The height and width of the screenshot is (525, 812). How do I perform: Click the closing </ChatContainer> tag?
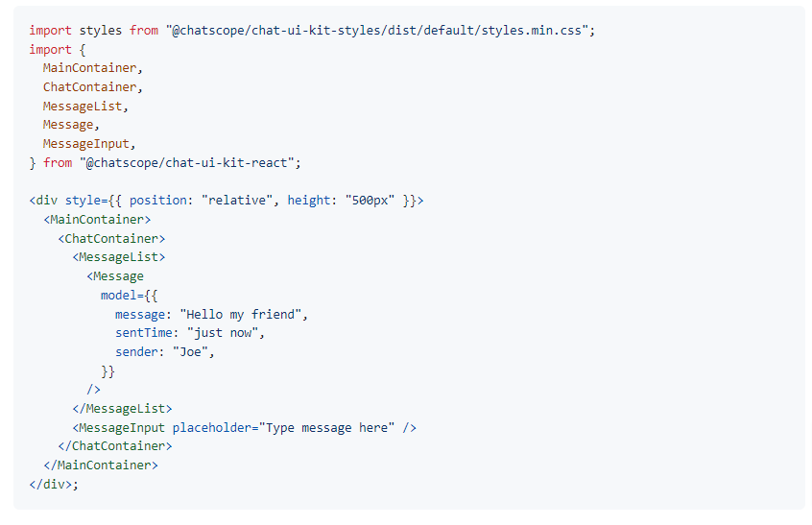tap(114, 446)
